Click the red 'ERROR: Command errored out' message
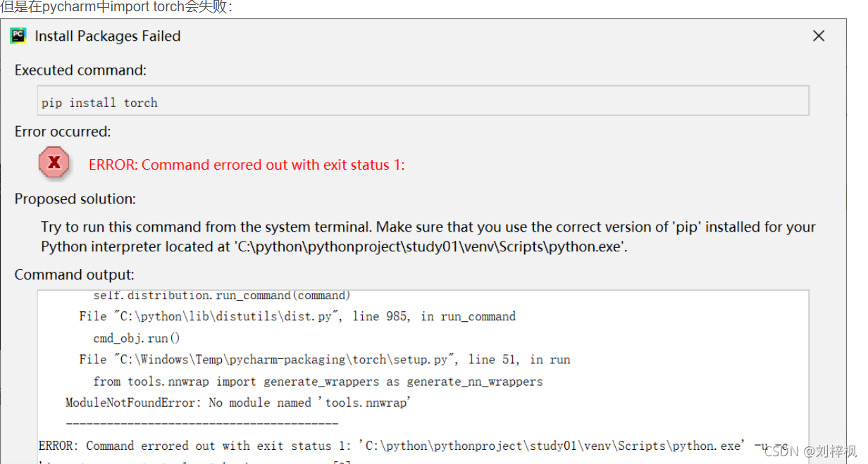The height and width of the screenshot is (464, 868). pyautogui.click(x=247, y=165)
